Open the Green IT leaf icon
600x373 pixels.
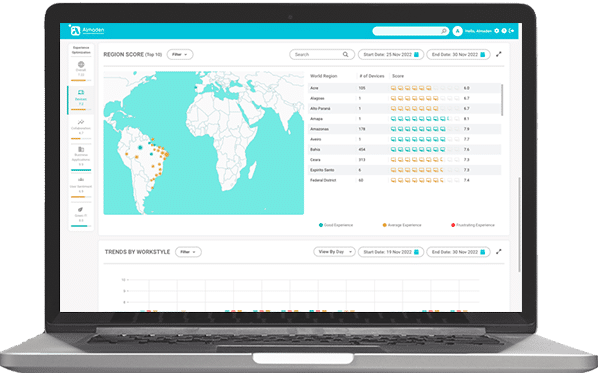click(x=80, y=209)
